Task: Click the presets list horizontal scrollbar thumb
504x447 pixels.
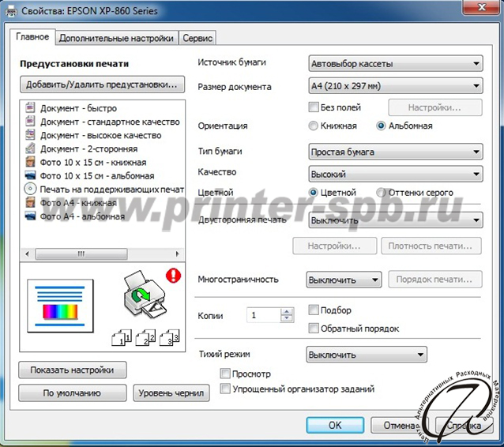Action: click(81, 254)
